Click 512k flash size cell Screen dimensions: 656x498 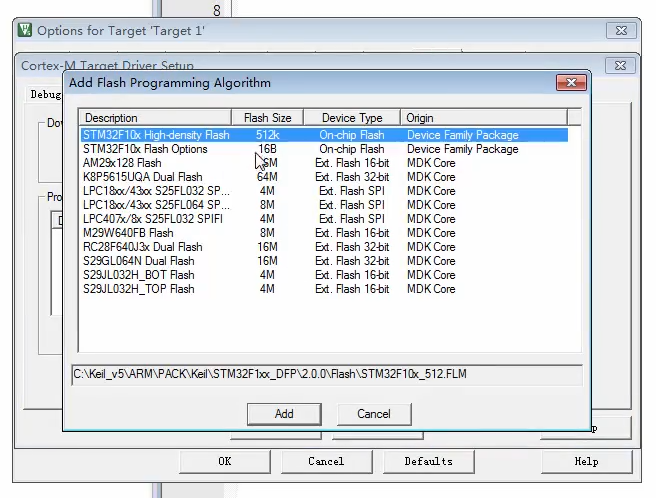(x=268, y=135)
